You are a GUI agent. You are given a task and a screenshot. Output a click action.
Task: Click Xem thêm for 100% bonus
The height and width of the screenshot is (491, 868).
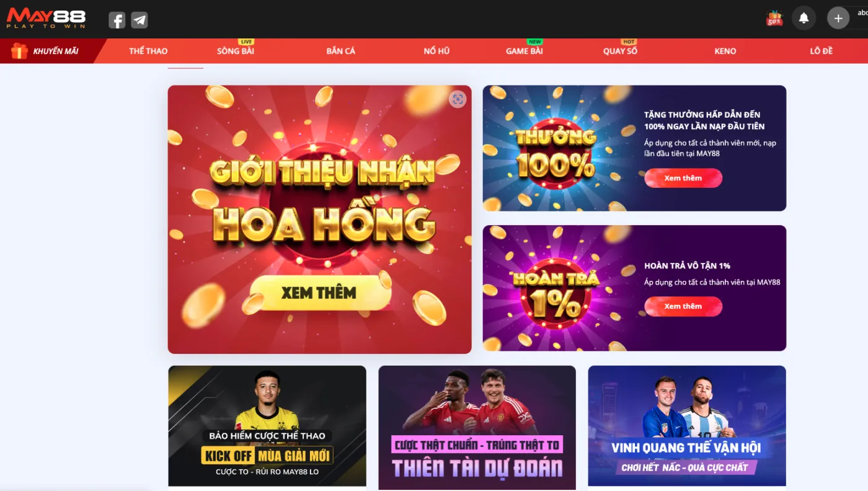coord(683,178)
